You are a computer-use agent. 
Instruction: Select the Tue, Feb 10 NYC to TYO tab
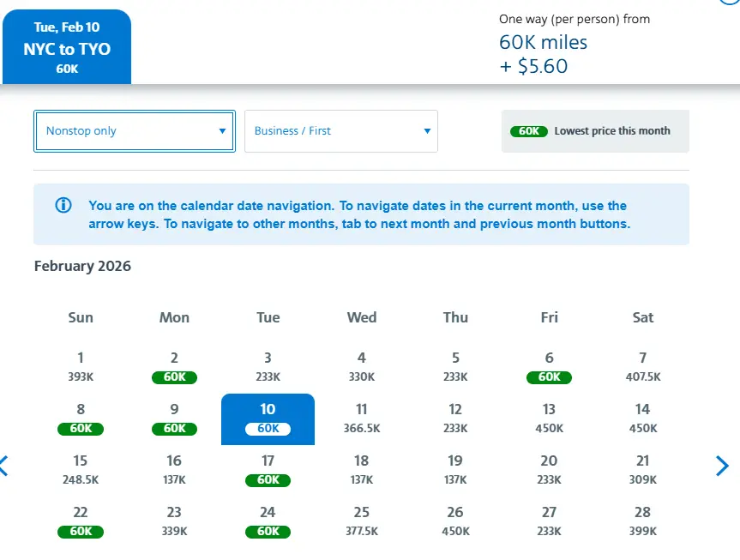67,47
